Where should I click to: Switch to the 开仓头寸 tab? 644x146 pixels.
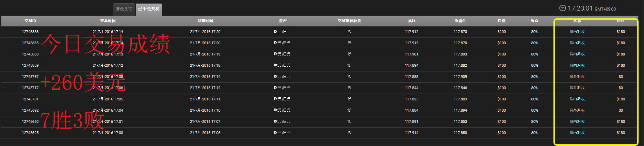coord(124,9)
